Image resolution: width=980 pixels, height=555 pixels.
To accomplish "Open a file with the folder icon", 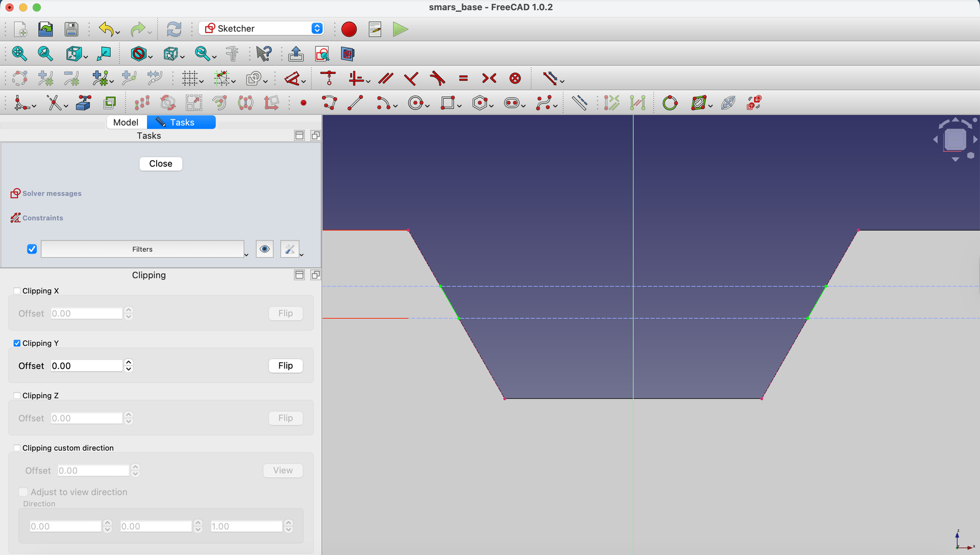I will click(x=45, y=29).
